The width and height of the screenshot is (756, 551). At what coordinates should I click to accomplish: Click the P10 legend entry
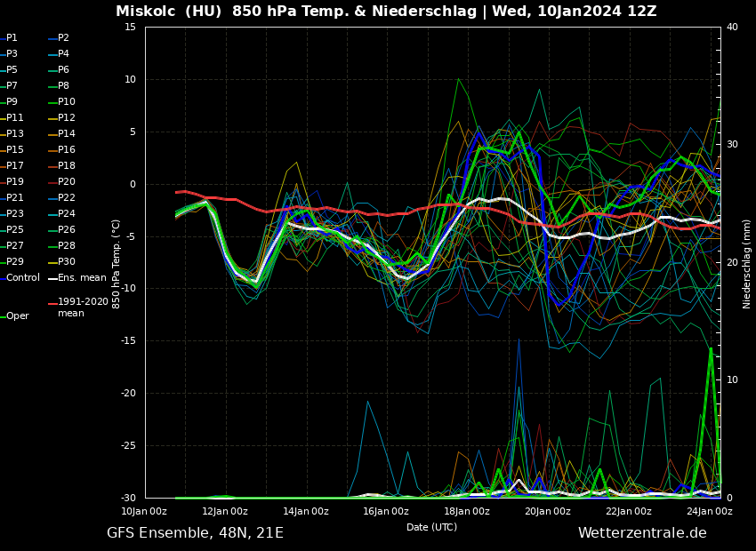coord(67,102)
